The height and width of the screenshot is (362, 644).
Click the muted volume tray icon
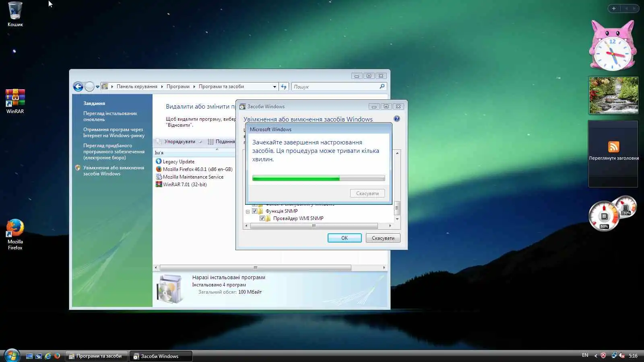point(622,355)
